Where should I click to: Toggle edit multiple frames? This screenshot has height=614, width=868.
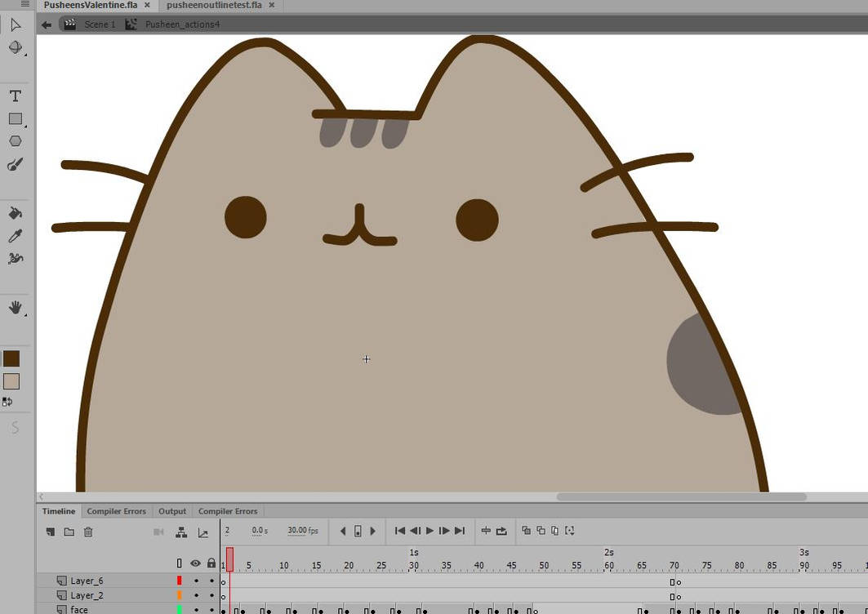point(554,531)
